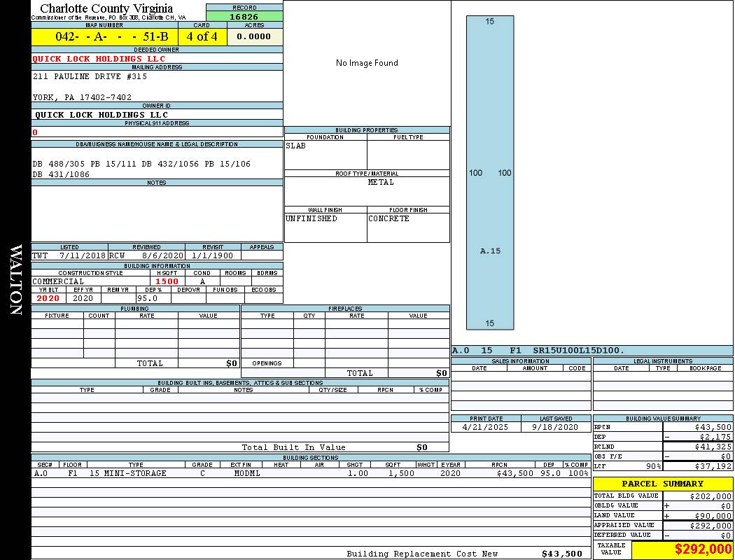Click the blue building sketch rectangle
The width and height of the screenshot is (735, 560).
pos(490,172)
